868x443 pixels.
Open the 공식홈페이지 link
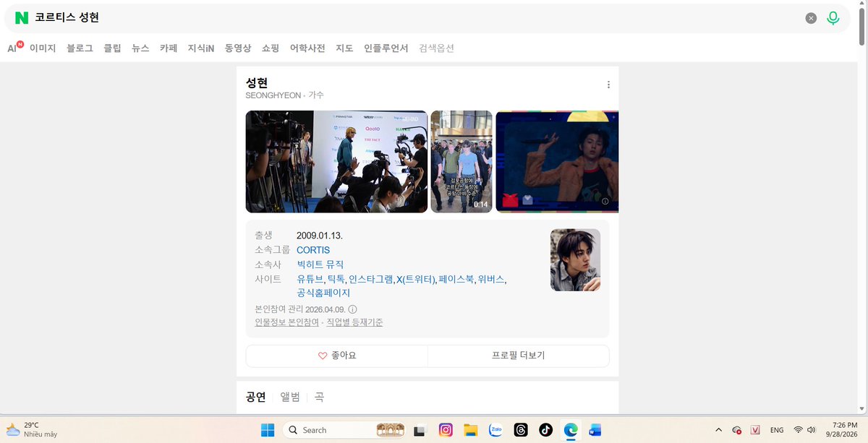[x=323, y=293]
